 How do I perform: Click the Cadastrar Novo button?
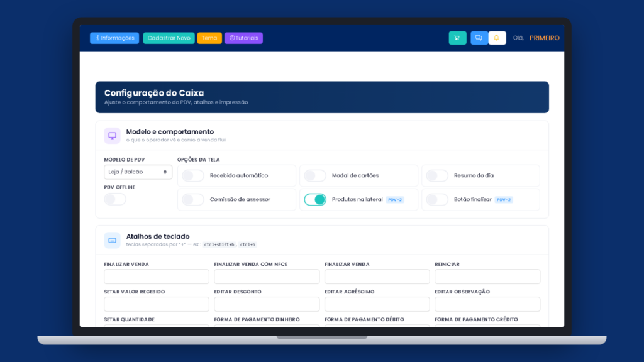169,38
